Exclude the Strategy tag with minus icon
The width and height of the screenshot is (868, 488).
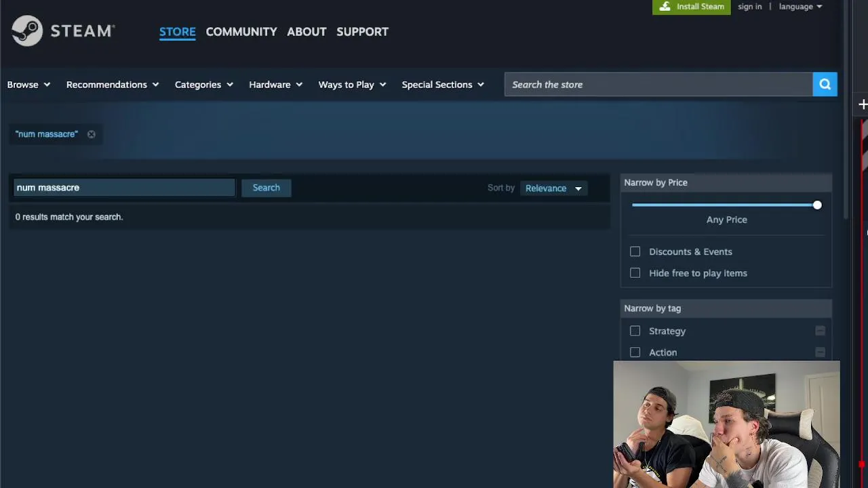pyautogui.click(x=820, y=331)
